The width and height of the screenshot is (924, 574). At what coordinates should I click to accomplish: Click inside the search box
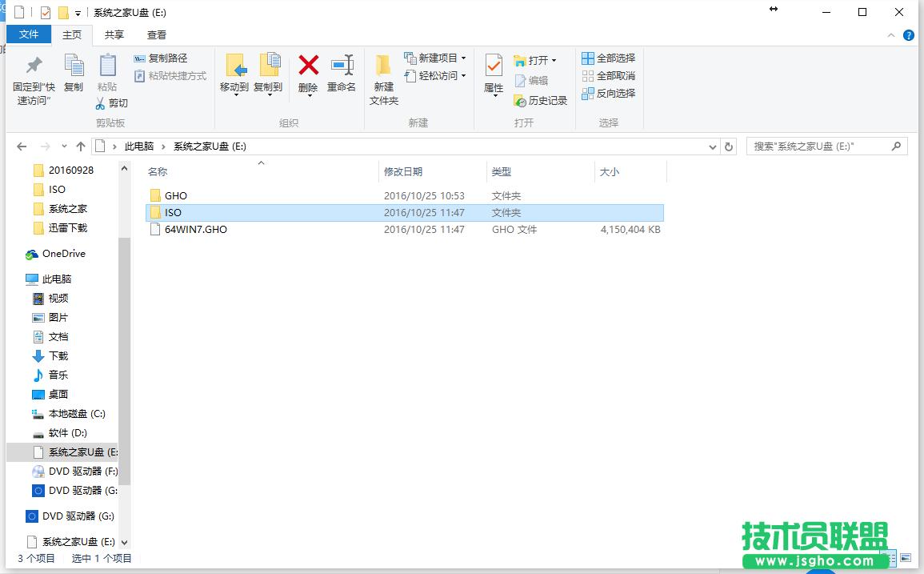(816, 147)
